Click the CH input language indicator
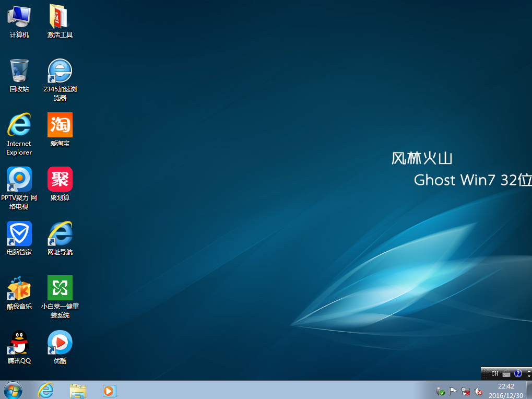 [495, 373]
